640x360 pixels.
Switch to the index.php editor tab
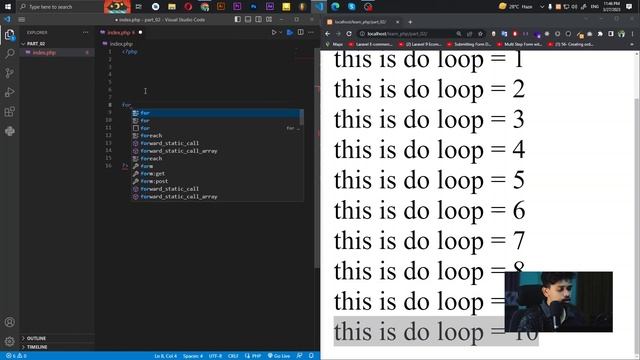pyautogui.click(x=121, y=32)
